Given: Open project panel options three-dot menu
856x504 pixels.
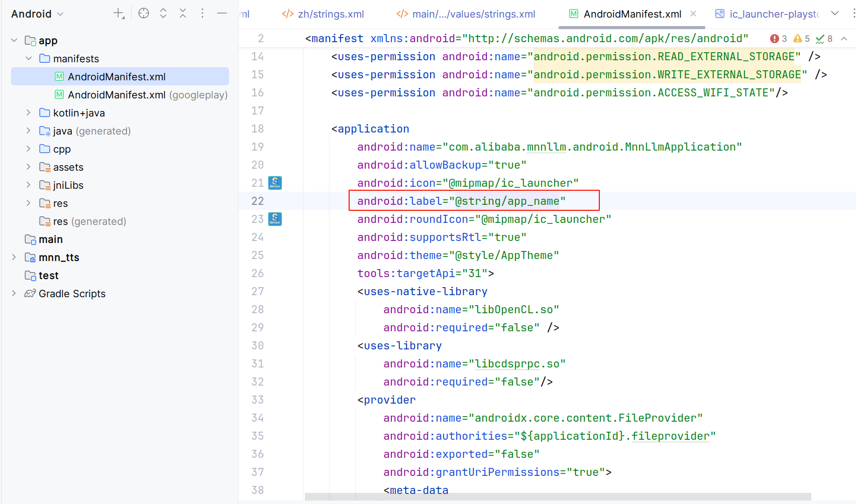Looking at the screenshot, I should (202, 14).
